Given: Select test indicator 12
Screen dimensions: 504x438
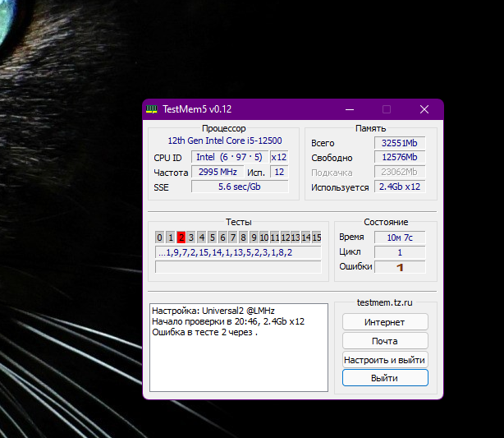Looking at the screenshot, I should [286, 237].
